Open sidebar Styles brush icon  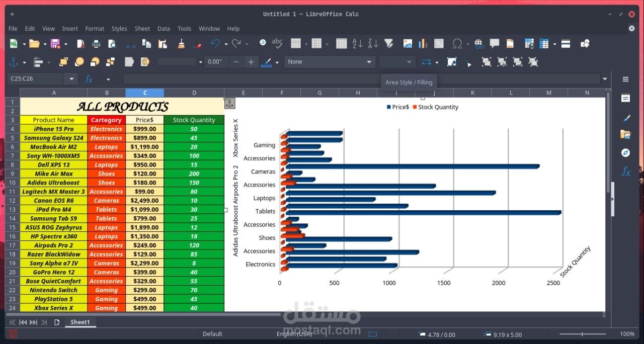(x=625, y=118)
